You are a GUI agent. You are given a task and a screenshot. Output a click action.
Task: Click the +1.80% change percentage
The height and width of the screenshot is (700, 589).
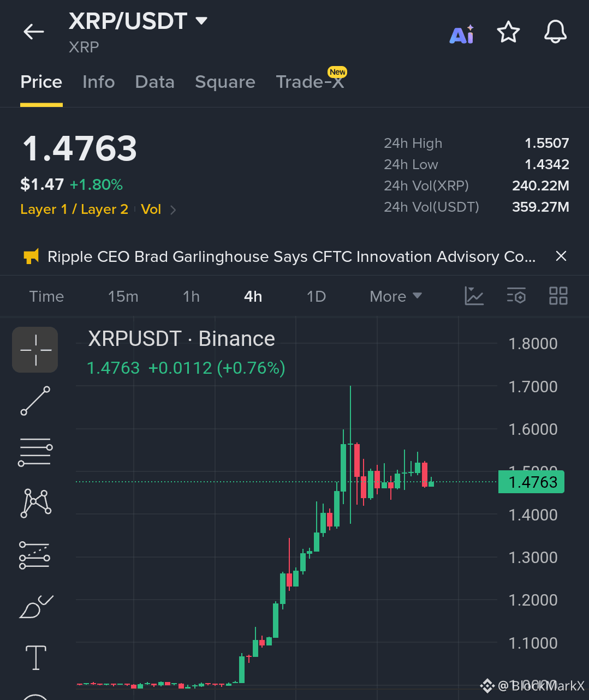tap(96, 184)
